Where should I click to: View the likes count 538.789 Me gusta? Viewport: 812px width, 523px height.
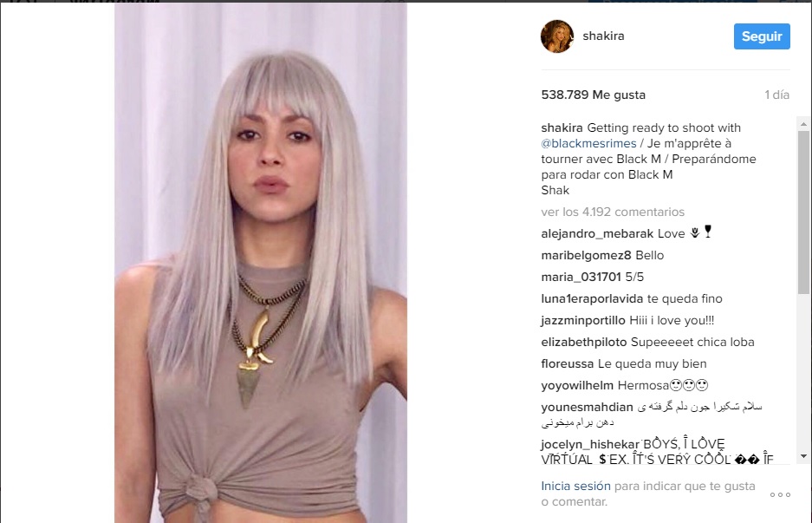(x=594, y=95)
